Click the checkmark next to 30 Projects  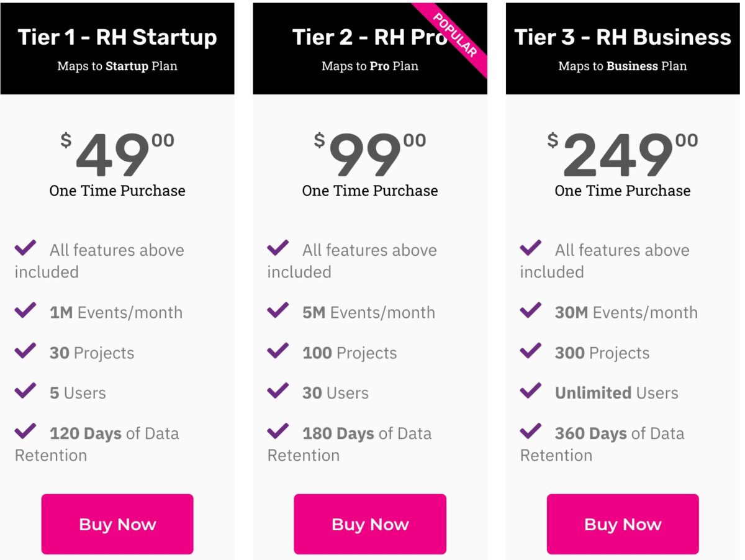[x=25, y=350]
